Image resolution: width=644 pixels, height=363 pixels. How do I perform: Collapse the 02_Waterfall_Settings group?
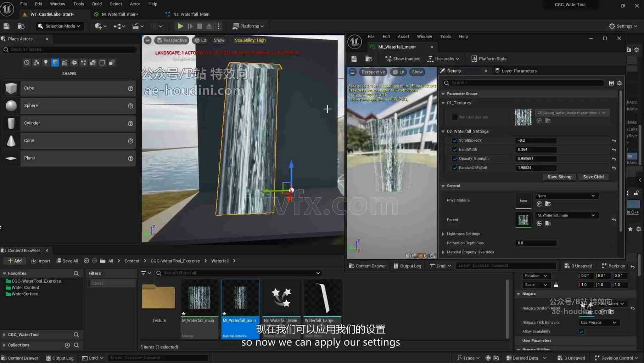[x=443, y=131]
